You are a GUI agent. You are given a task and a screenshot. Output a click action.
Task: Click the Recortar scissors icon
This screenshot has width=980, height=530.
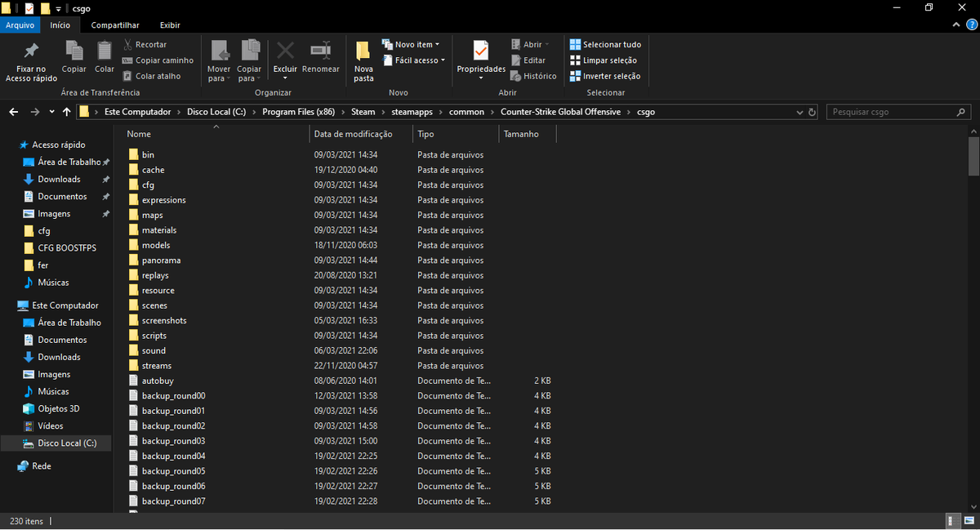tap(128, 44)
